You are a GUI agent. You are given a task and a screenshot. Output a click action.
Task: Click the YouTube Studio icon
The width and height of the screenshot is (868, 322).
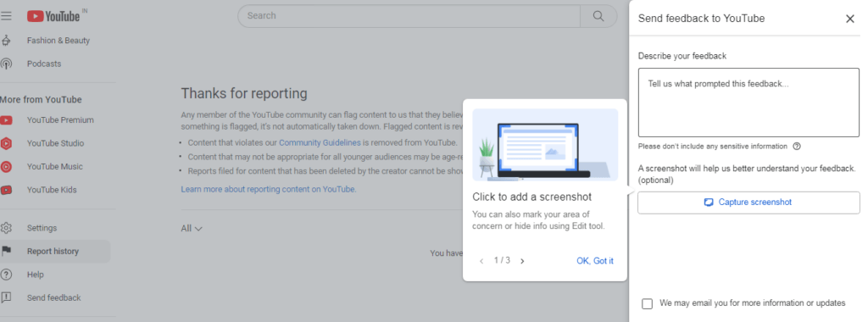point(6,143)
